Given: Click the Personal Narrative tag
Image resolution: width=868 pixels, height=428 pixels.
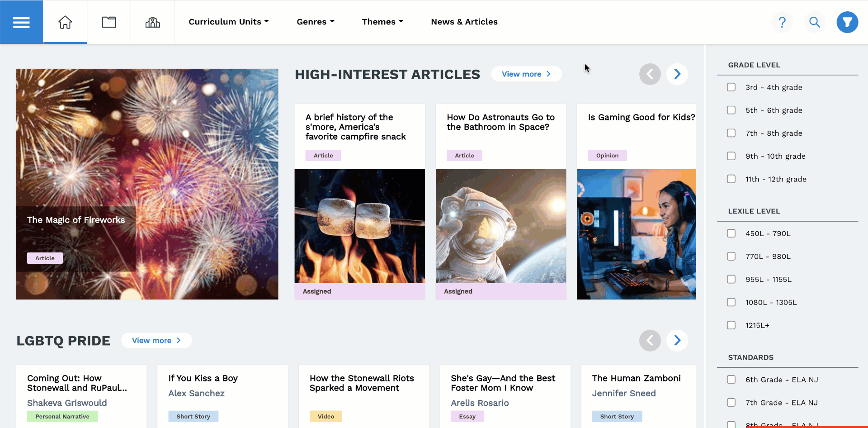Looking at the screenshot, I should point(62,416).
